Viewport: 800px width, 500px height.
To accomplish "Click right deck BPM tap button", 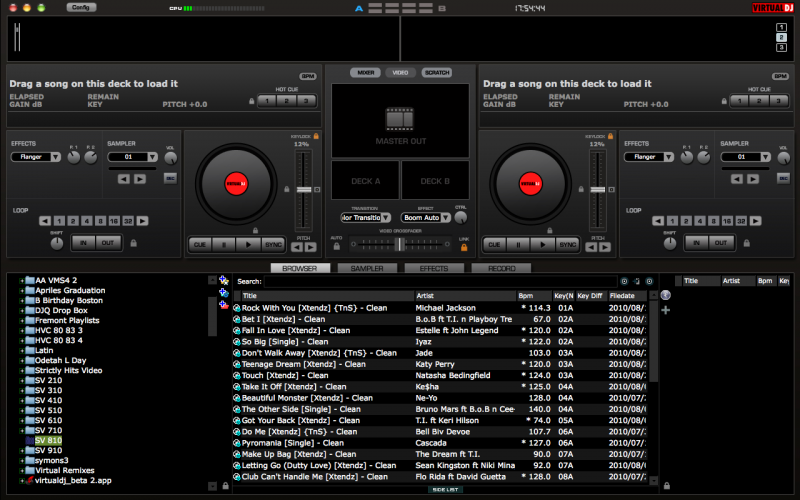I will coord(781,77).
